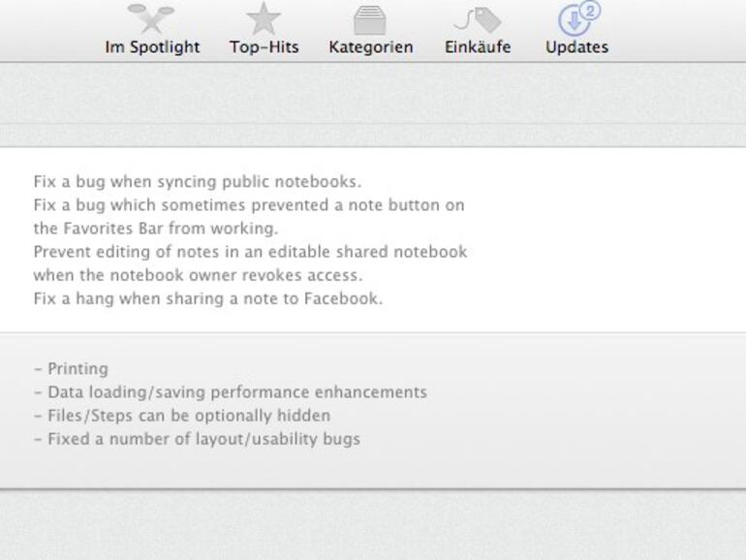Click the 'Files/Steps can be optionally hidden' line
This screenshot has width=746, height=560.
click(181, 416)
